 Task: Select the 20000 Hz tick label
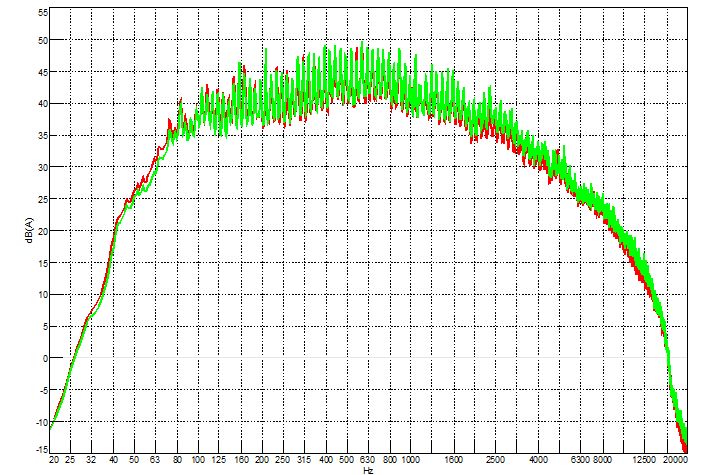[x=677, y=460]
